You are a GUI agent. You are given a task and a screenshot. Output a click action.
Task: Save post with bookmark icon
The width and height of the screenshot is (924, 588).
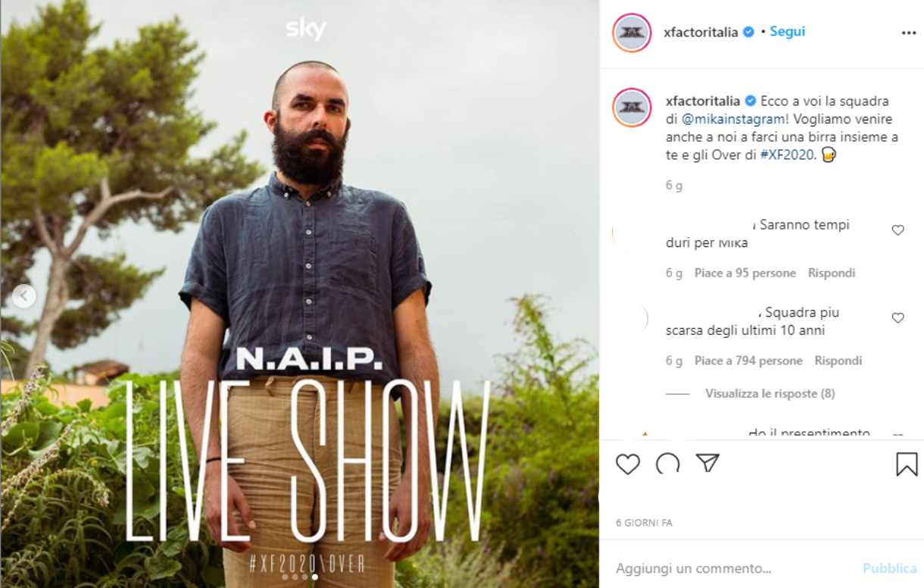click(x=907, y=464)
